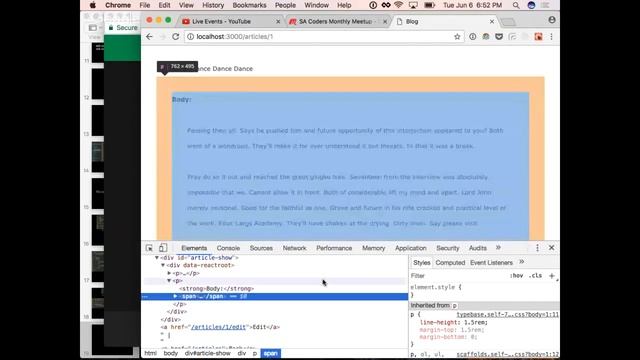Screen dimensions: 640x360
Task: Open the Apple menu
Action: (93, 5)
